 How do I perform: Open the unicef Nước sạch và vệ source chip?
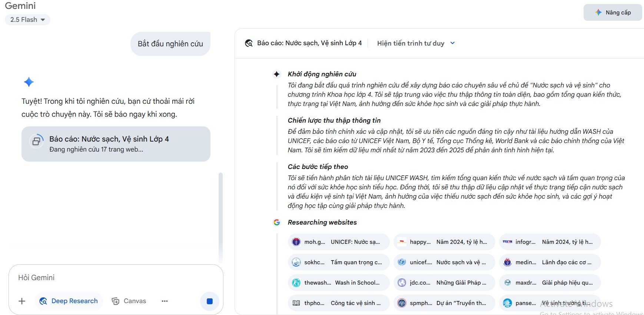(444, 262)
